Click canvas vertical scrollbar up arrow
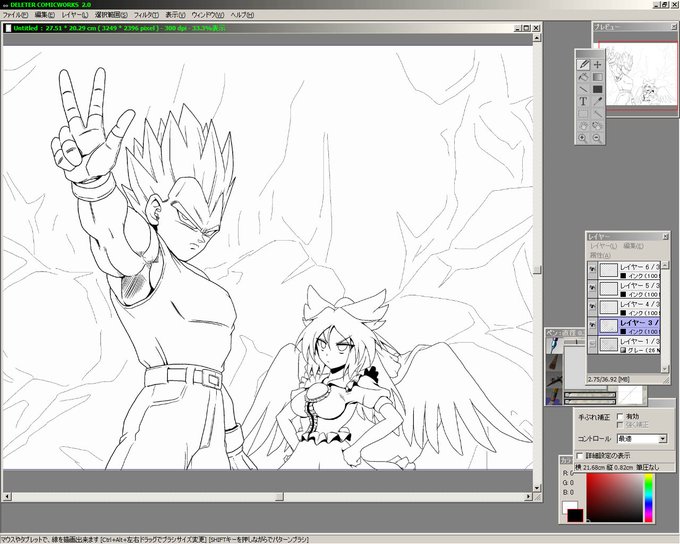Image resolution: width=680 pixels, height=544 pixels. point(536,38)
